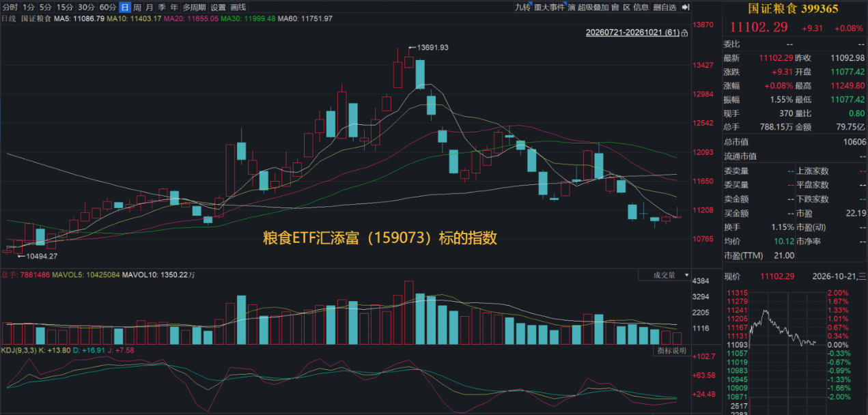The height and width of the screenshot is (415, 868).
Task: Open the 画线 drawing tools
Action: (x=238, y=8)
